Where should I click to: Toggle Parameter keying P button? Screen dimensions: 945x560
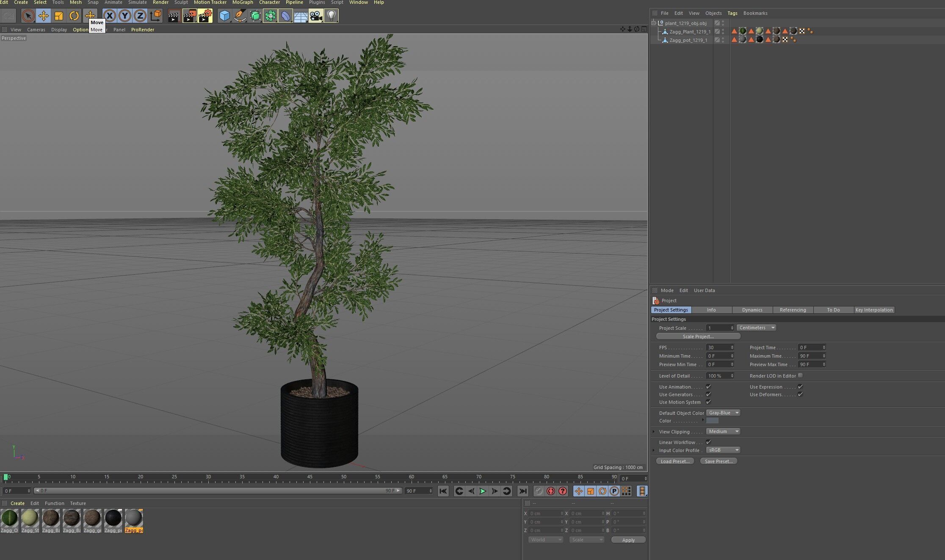pyautogui.click(x=614, y=491)
